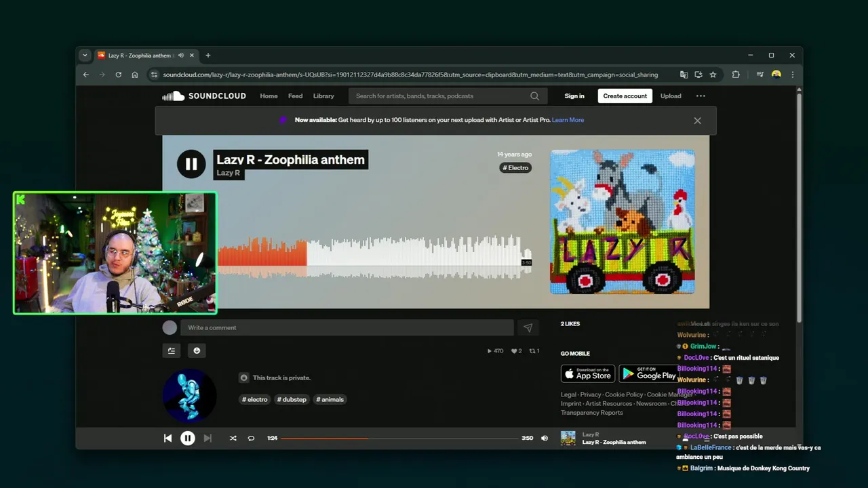
Task: Open the Chrome three-dot menu
Action: tap(792, 75)
